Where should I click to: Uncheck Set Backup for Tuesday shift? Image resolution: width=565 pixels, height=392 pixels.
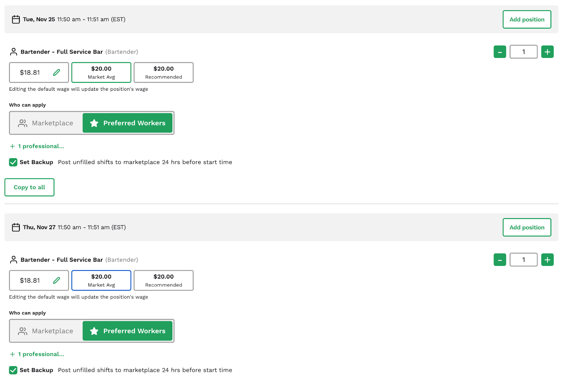pyautogui.click(x=13, y=162)
